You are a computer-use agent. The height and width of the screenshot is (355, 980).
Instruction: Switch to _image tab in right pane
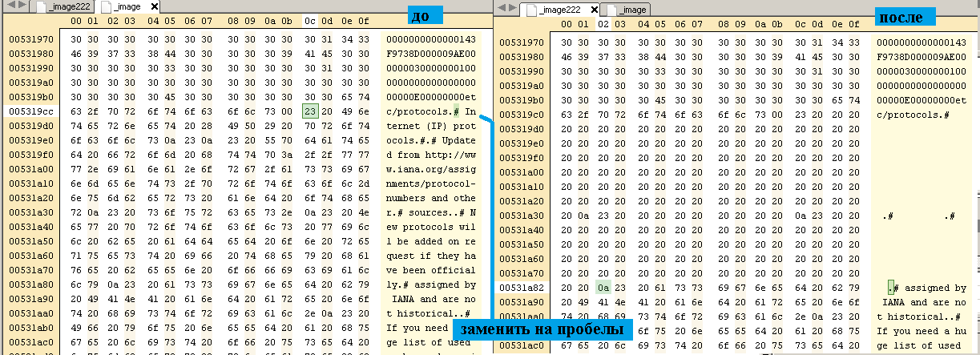631,10
